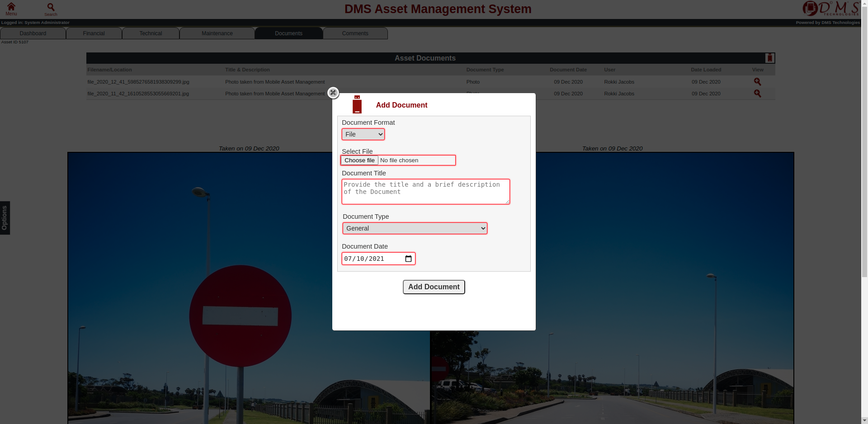Close the Add Document dialog
Screen dimensions: 868x424
coord(333,93)
